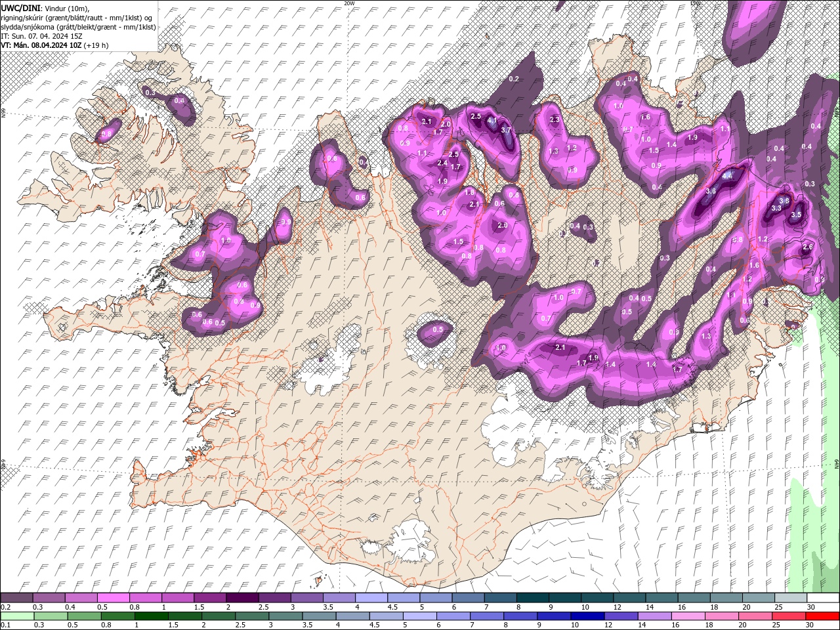Click the 0.1 label on the lower legend row
The width and height of the screenshot is (840, 630).
coord(5,625)
